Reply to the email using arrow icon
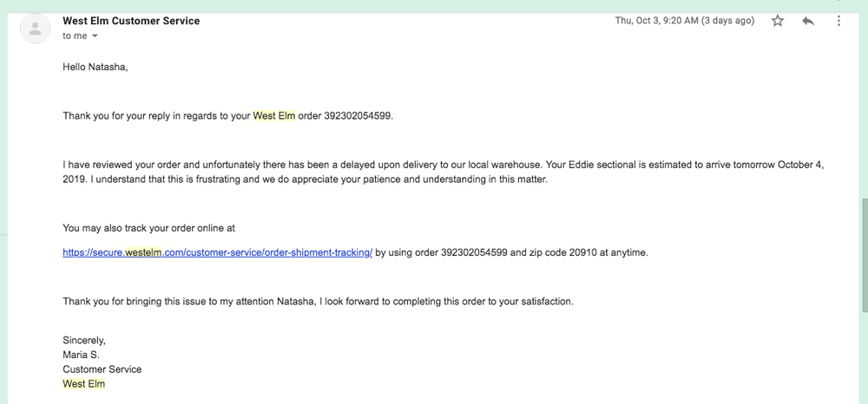This screenshot has width=868, height=404. coord(808,21)
